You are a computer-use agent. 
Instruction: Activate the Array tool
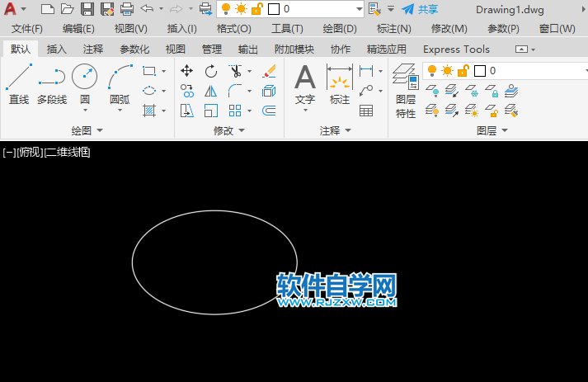click(235, 111)
